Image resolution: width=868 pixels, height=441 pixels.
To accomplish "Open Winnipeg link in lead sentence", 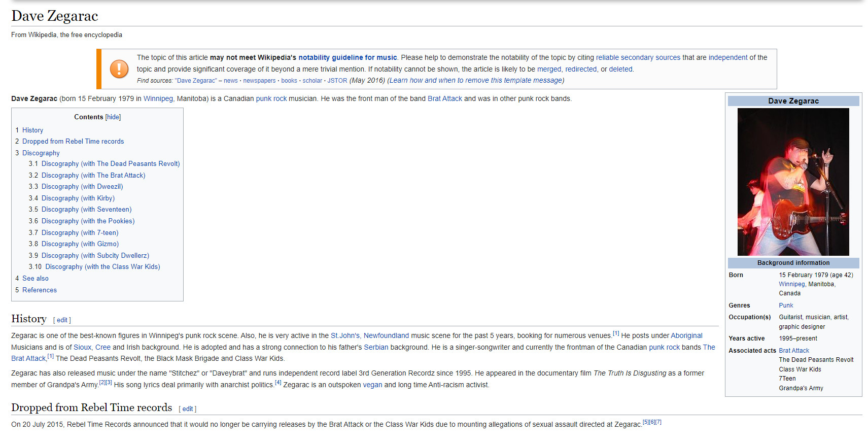I will [158, 99].
